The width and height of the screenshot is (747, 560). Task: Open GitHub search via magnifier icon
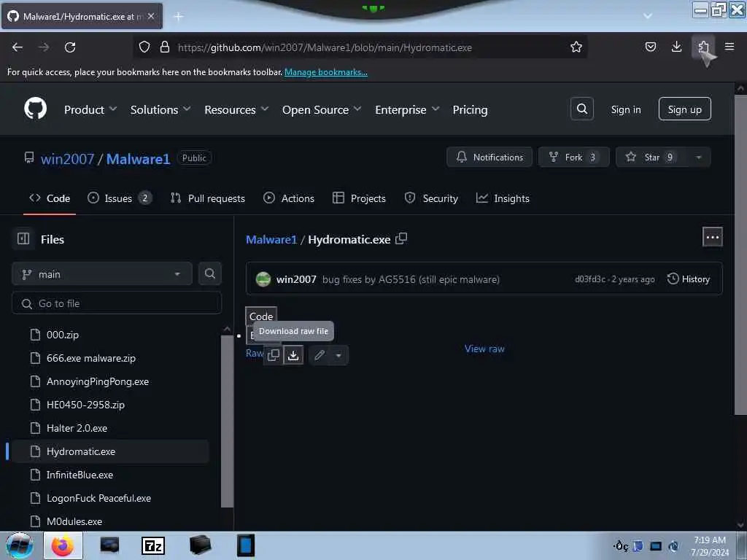point(581,109)
